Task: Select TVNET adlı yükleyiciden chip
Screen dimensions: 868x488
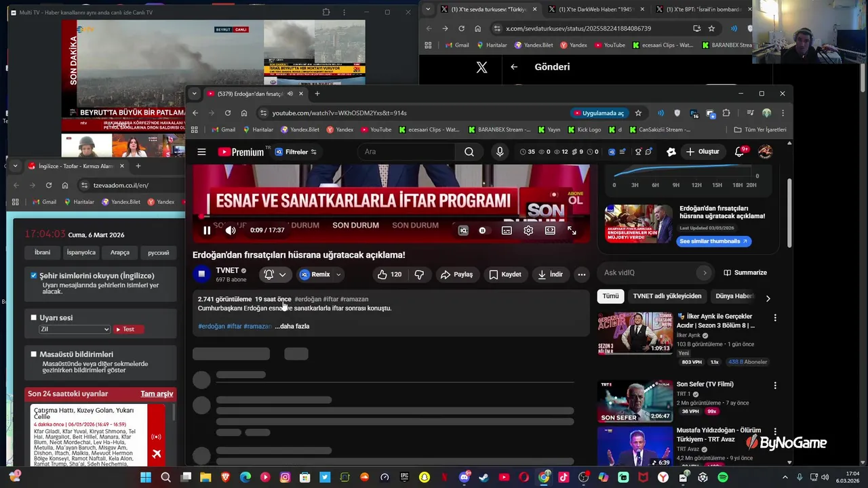Action: (667, 296)
